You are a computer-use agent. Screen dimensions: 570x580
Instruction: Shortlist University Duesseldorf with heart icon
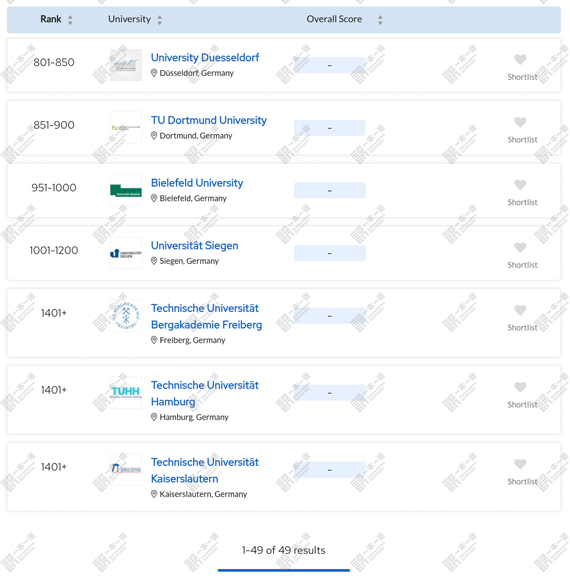point(520,59)
